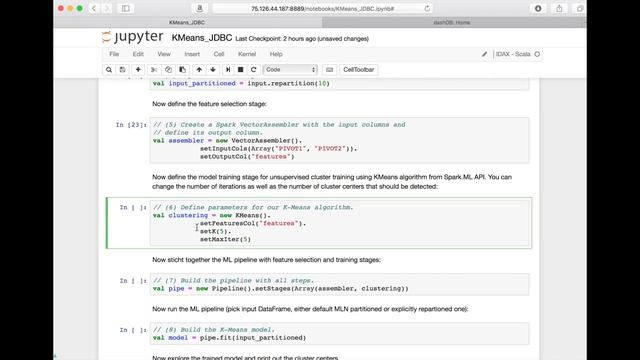Click the 'Now sticht together the ML pipeline' text
Viewport: 640px width, 360px height.
266,260
